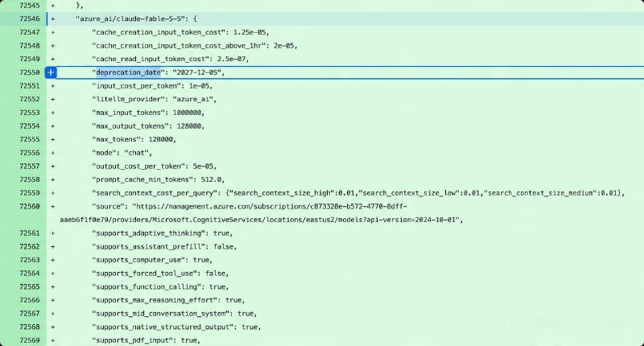Click "max_output_tokens" key text
This screenshot has height=346, width=644.
[x=132, y=126]
